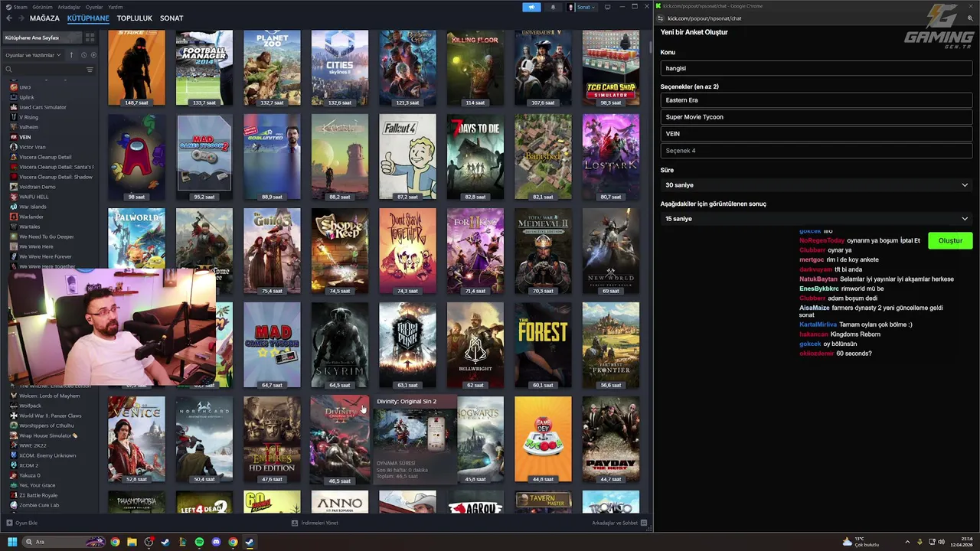Click the Eastern Era option field
The height and width of the screenshot is (551, 980).
coord(816,100)
